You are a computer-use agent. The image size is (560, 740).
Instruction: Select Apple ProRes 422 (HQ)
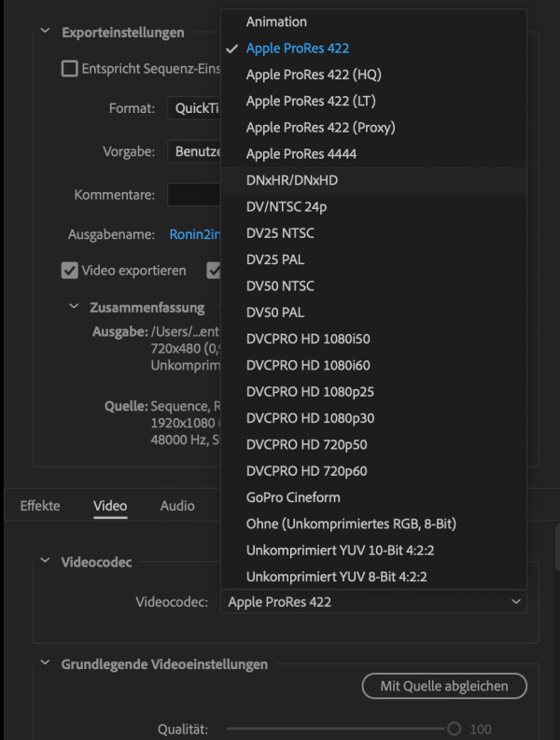click(373, 75)
